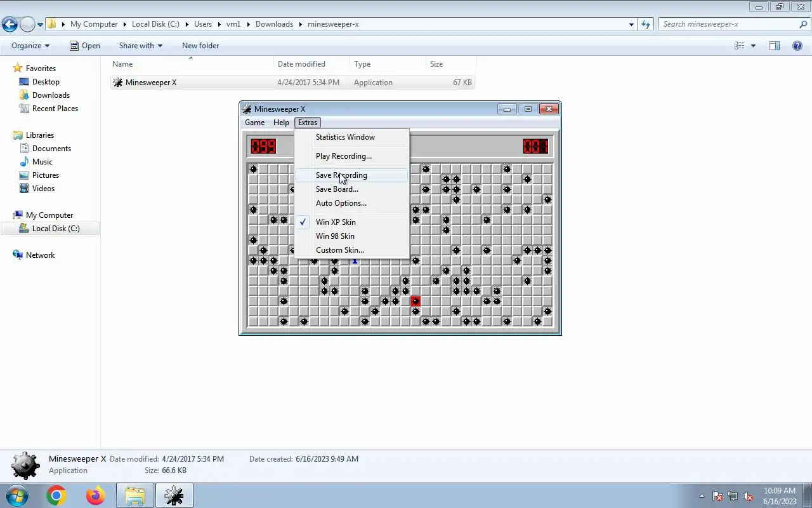The height and width of the screenshot is (508, 812).
Task: Open Documents library
Action: pyautogui.click(x=51, y=149)
